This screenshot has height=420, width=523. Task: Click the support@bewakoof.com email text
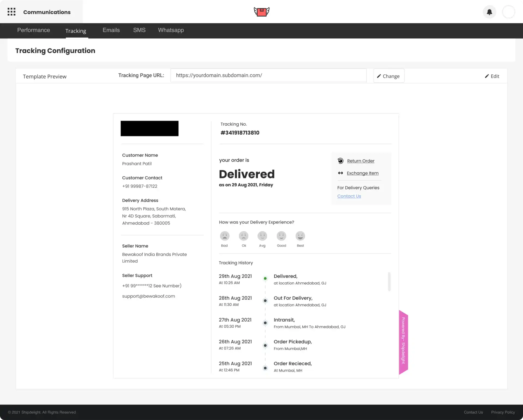pos(148,296)
